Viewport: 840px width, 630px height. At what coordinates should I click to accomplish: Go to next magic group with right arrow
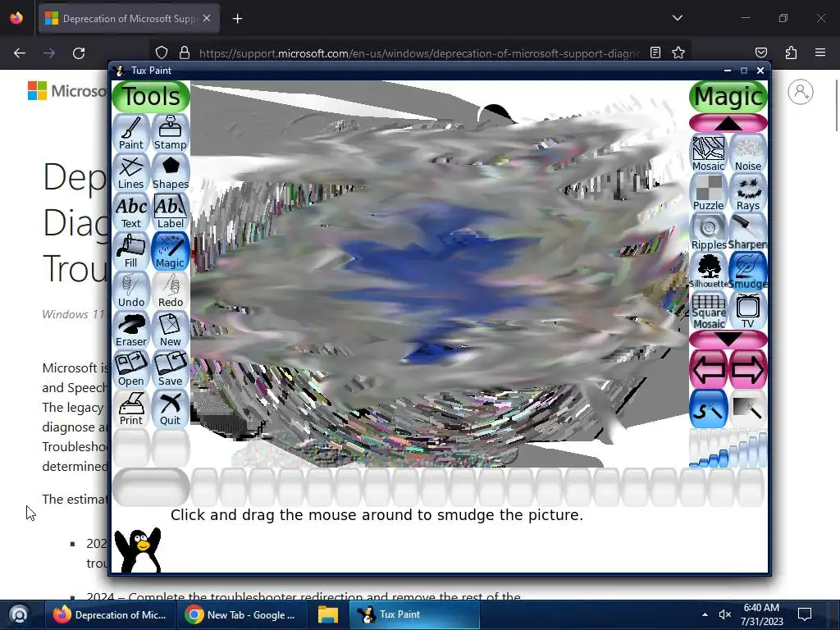tap(748, 369)
